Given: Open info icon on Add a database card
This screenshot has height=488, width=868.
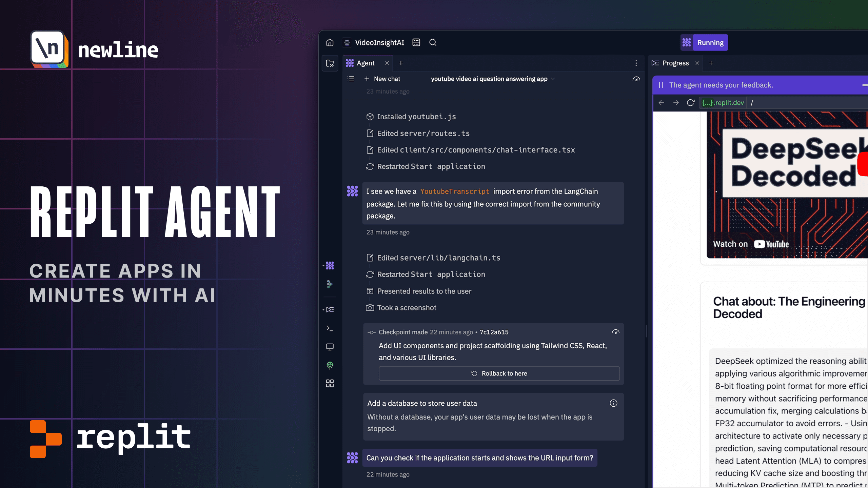Looking at the screenshot, I should tap(613, 403).
